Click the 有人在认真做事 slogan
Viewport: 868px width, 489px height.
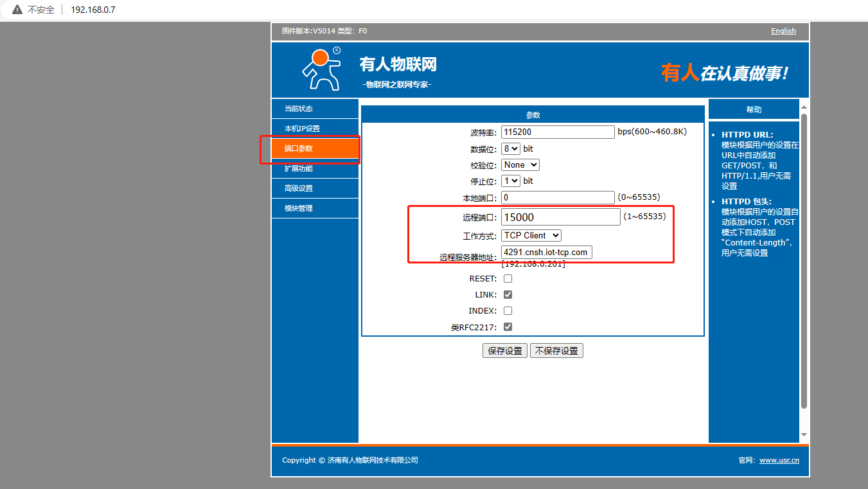(x=725, y=73)
